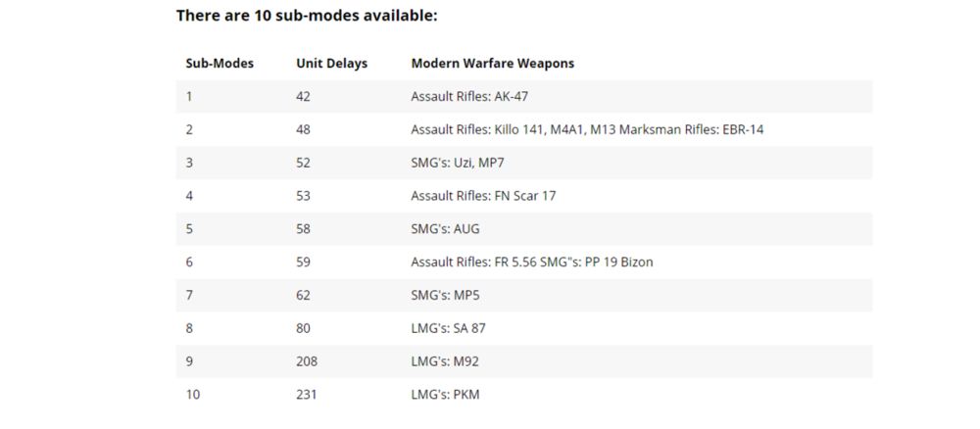
Task: Click the '10 sub-modes available' heading
Action: [306, 16]
